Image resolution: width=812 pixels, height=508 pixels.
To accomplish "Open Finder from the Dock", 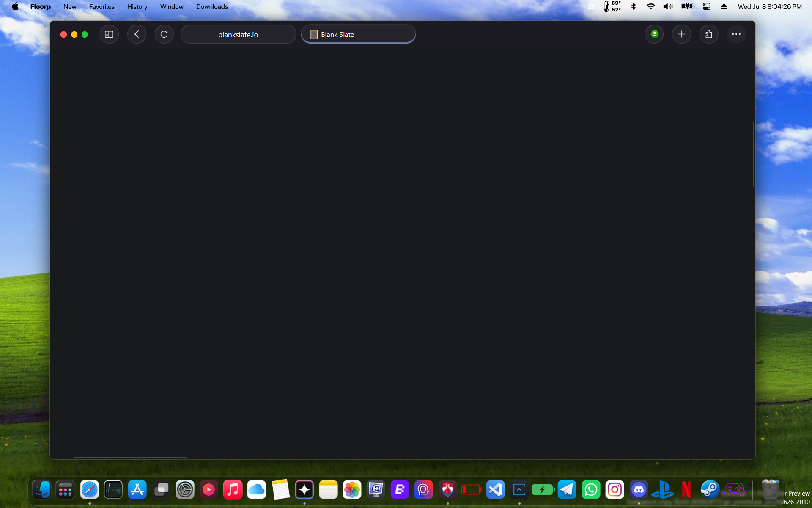I will [x=41, y=490].
